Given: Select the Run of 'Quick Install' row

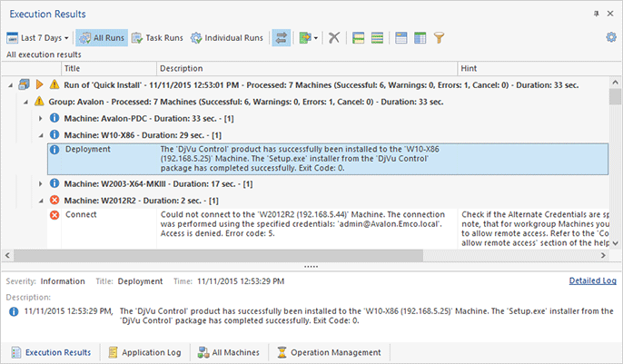Looking at the screenshot, I should tap(321, 85).
